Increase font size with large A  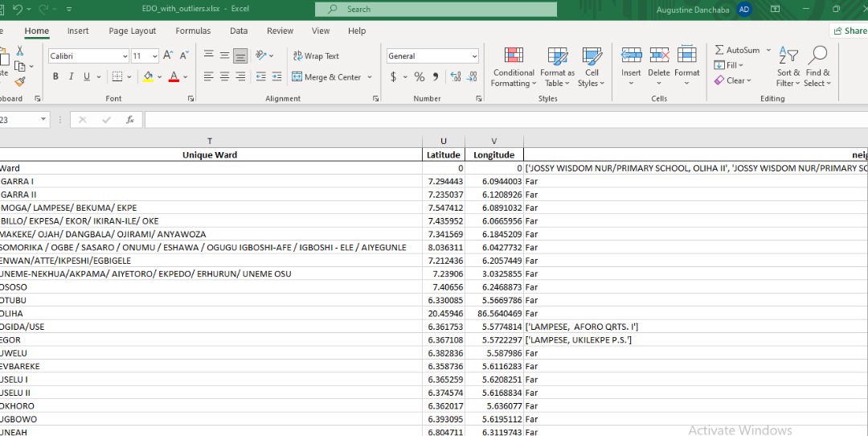tap(168, 56)
